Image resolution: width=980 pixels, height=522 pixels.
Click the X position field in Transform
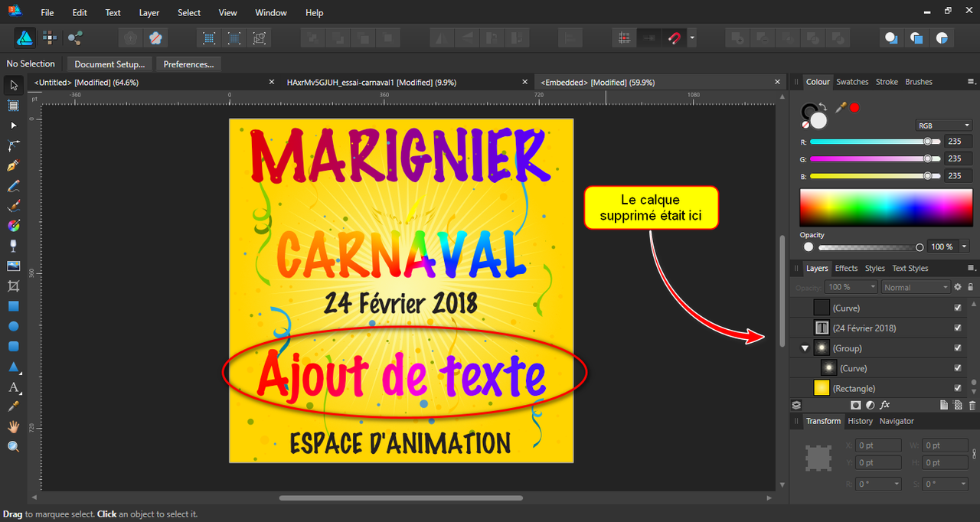[878, 445]
